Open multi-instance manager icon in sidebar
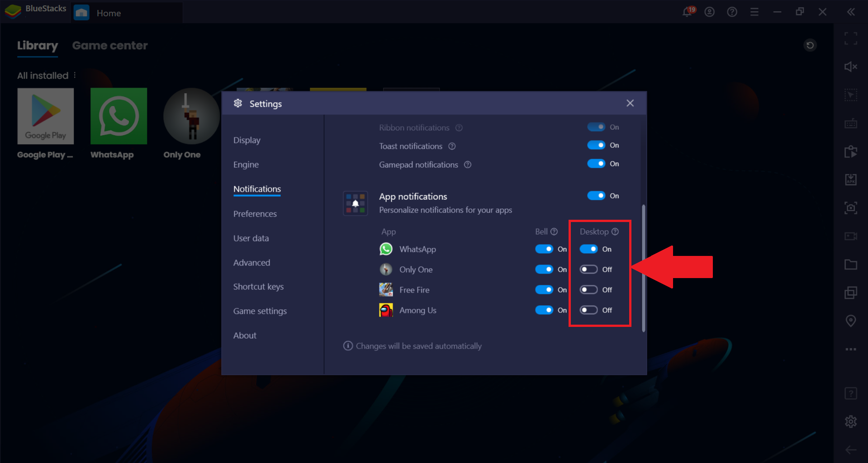This screenshot has width=868, height=463. point(851,293)
